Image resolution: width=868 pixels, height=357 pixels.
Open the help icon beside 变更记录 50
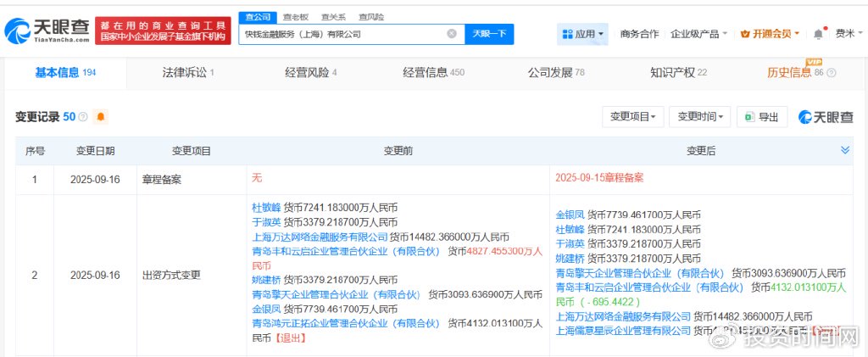click(83, 117)
